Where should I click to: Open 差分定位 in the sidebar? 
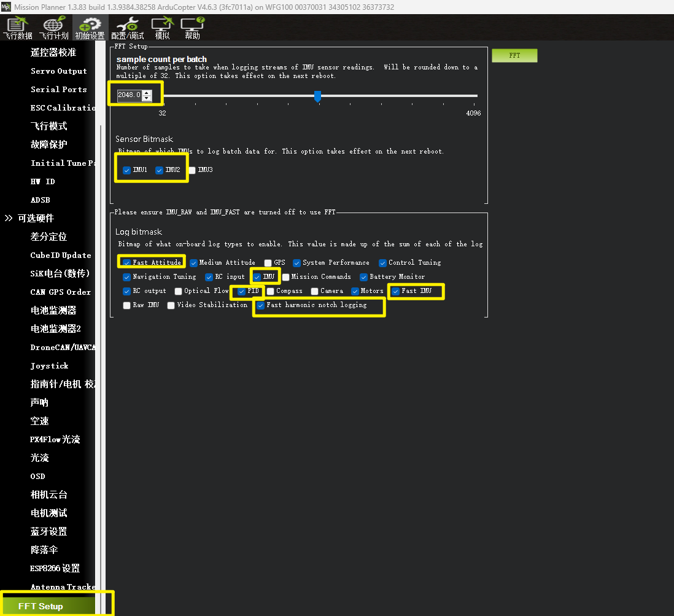pyautogui.click(x=48, y=236)
